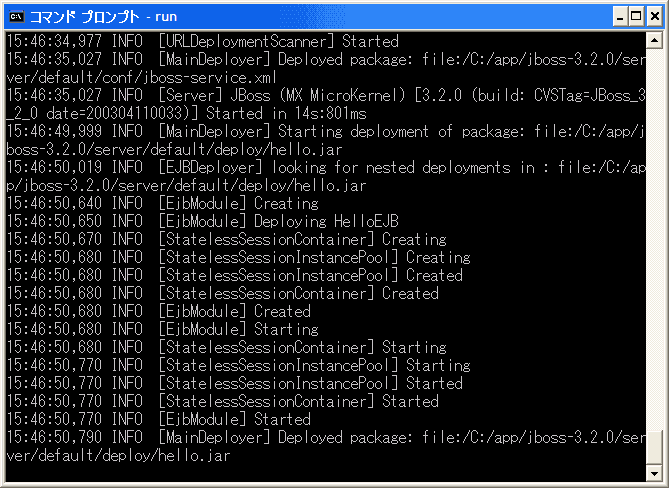This screenshot has width=669, height=488.
Task: Click the Deploying HelloEJB log line
Action: point(202,221)
